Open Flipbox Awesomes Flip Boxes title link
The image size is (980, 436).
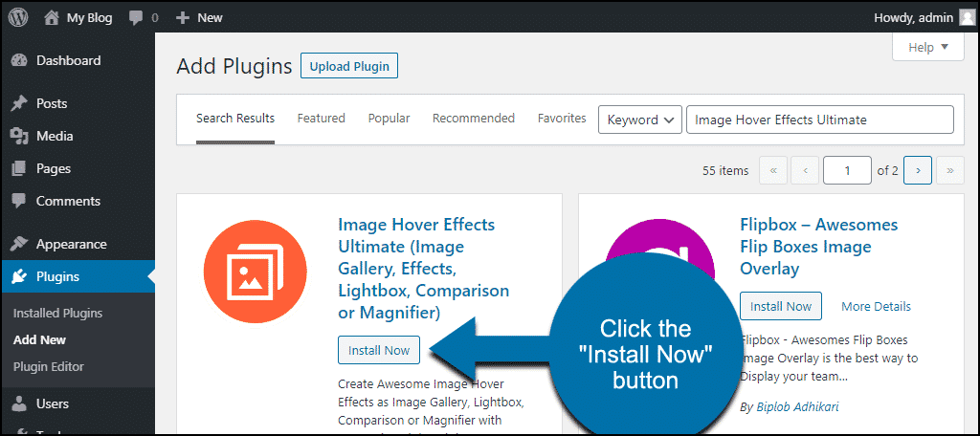819,247
